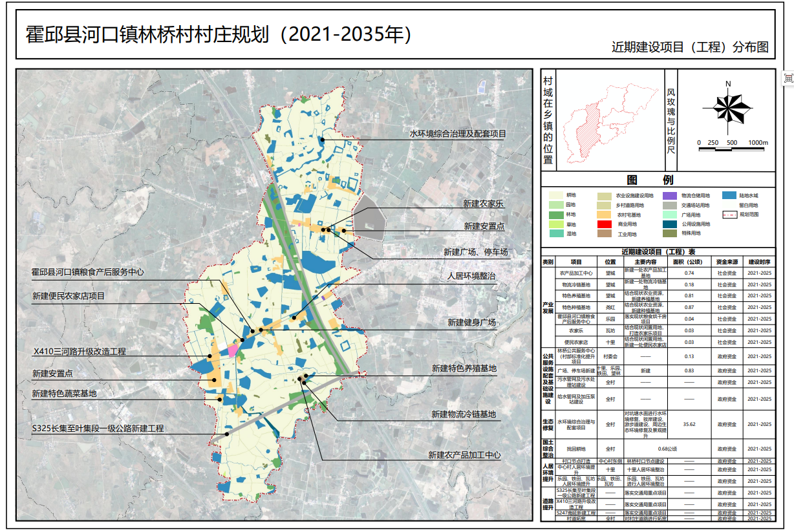Click table cell 村口节点打造
Screen dimensions: 794x532
(575, 462)
